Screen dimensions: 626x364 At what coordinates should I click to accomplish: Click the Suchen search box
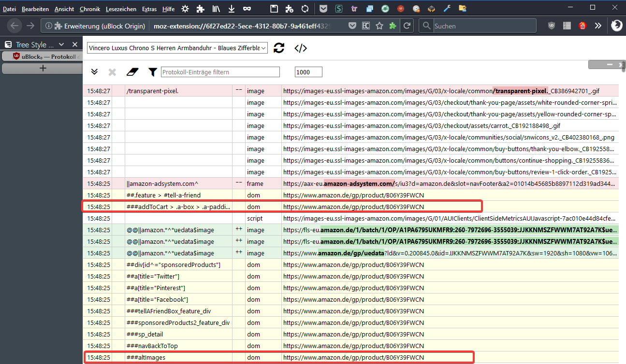(x=478, y=26)
